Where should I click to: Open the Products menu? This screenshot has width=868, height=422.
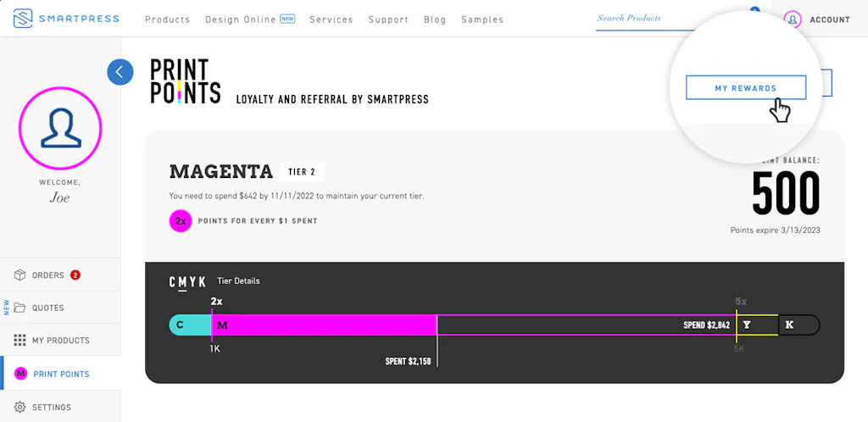(x=167, y=19)
